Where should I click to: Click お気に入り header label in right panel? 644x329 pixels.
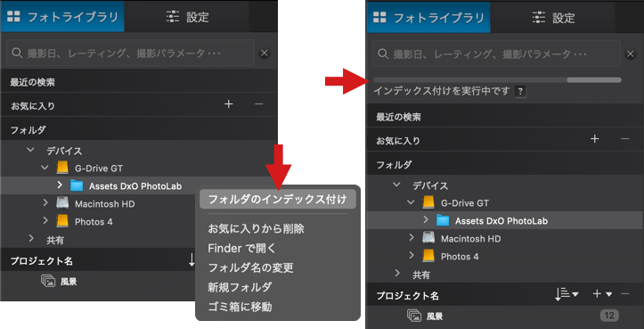point(398,141)
